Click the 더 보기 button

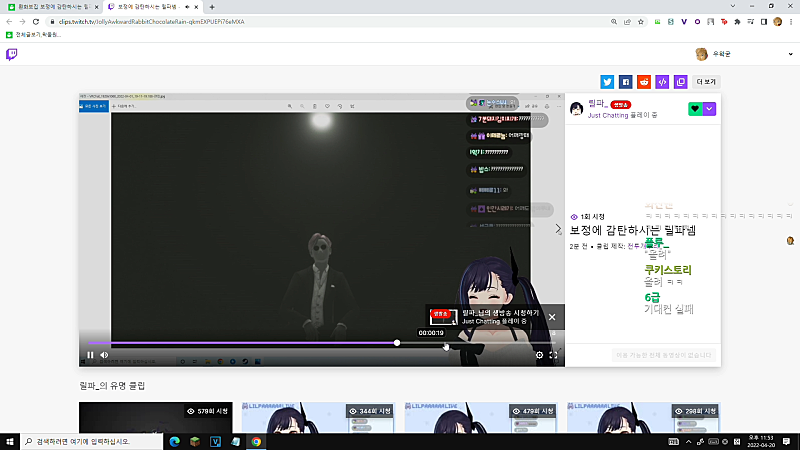pyautogui.click(x=706, y=82)
